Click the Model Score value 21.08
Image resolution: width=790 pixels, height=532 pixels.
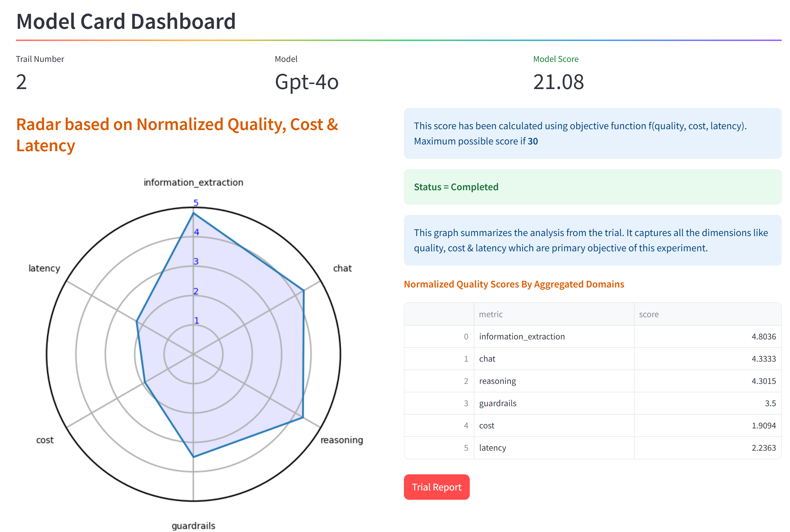point(558,82)
